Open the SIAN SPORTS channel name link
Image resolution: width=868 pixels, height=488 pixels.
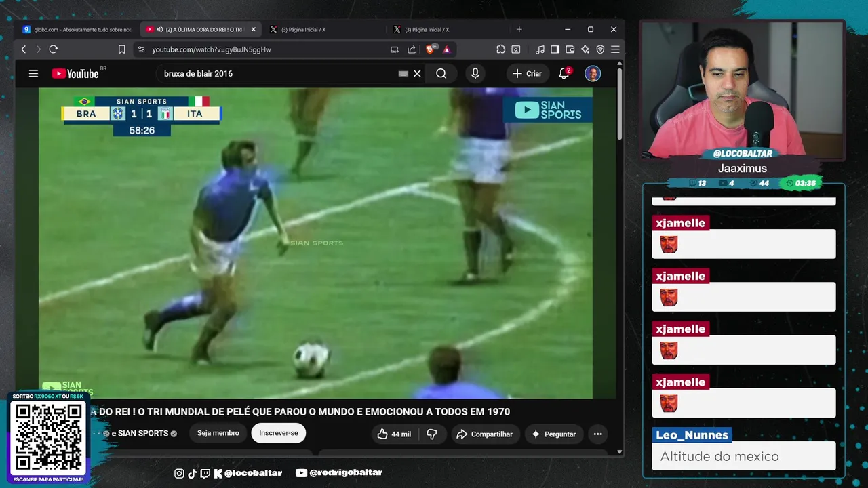(x=143, y=433)
